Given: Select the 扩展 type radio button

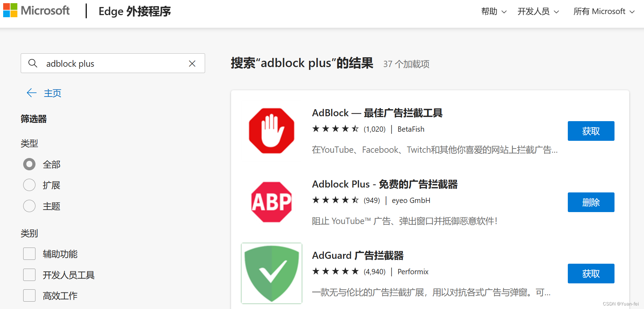Looking at the screenshot, I should [x=29, y=185].
